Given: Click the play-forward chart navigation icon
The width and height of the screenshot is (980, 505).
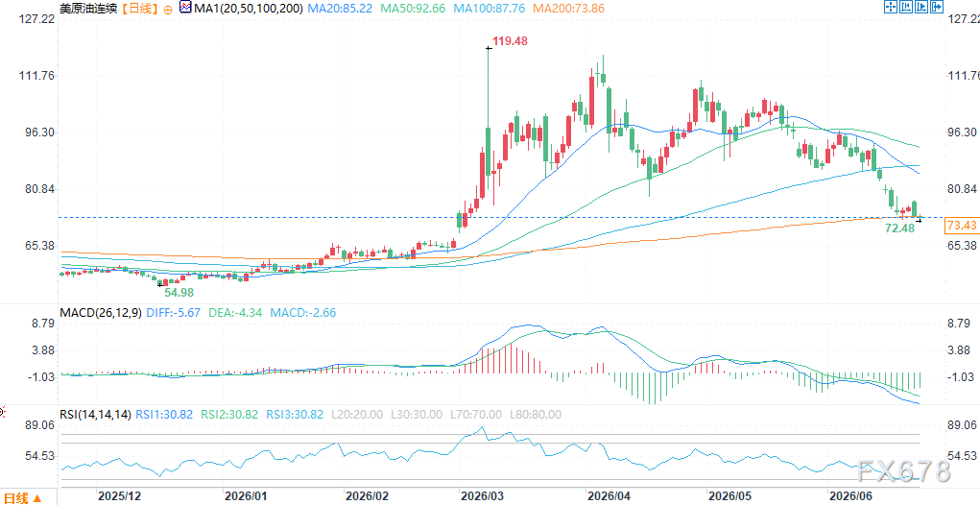Looking at the screenshot, I should coord(921,7).
